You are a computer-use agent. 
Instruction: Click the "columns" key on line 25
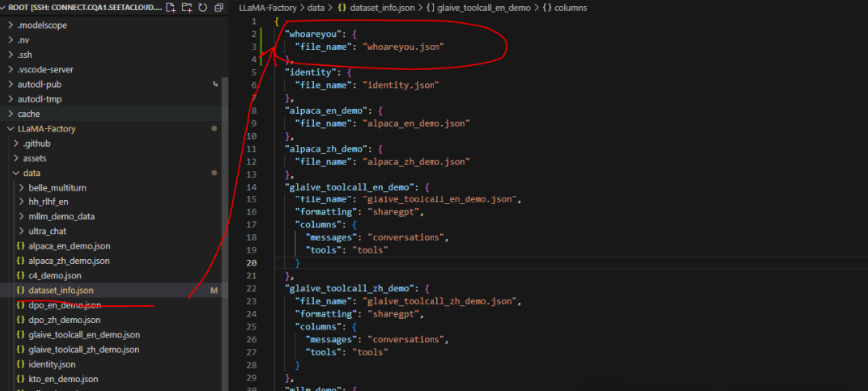pyautogui.click(x=319, y=327)
